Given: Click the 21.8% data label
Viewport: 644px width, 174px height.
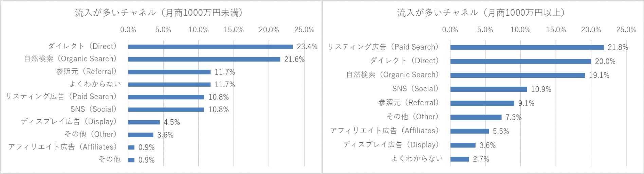Looking at the screenshot, I should click(x=618, y=48).
